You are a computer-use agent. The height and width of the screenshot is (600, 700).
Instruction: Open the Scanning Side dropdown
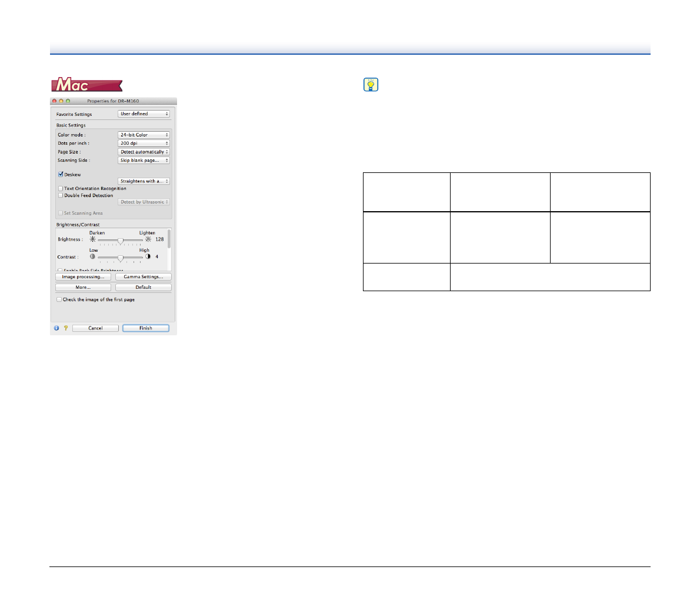click(x=144, y=160)
